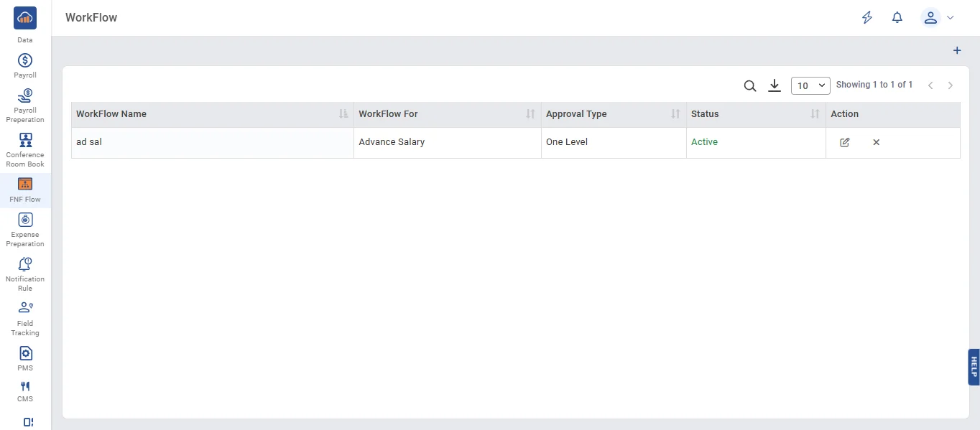The width and height of the screenshot is (980, 430).
Task: Click the HELP side tab
Action: [974, 367]
